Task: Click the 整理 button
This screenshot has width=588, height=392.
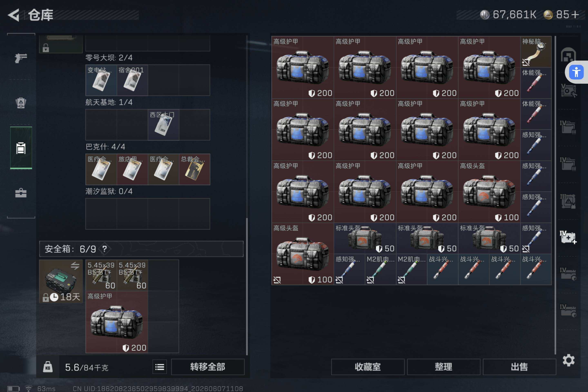Action: point(443,367)
